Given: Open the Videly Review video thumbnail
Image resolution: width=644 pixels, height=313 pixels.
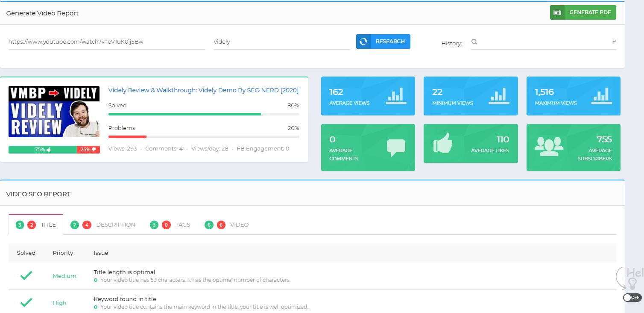Looking at the screenshot, I should [54, 112].
